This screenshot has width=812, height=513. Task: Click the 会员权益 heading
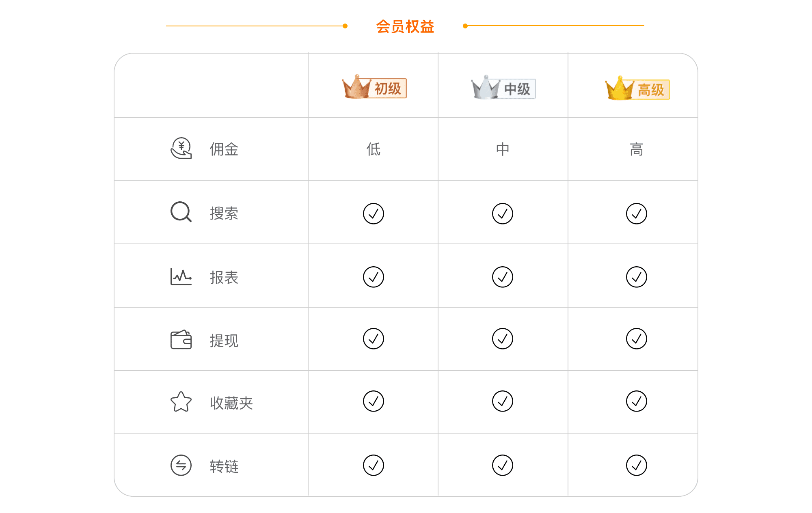point(405,27)
